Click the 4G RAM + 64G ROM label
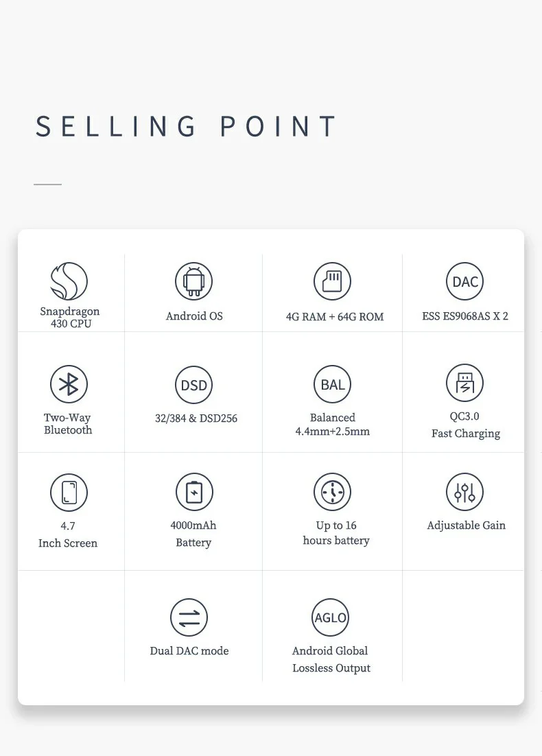 pyautogui.click(x=335, y=317)
